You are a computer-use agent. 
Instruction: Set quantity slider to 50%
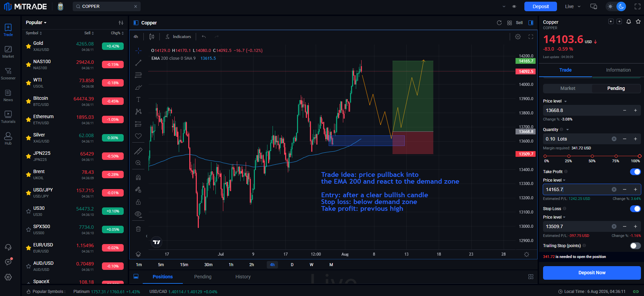click(592, 156)
